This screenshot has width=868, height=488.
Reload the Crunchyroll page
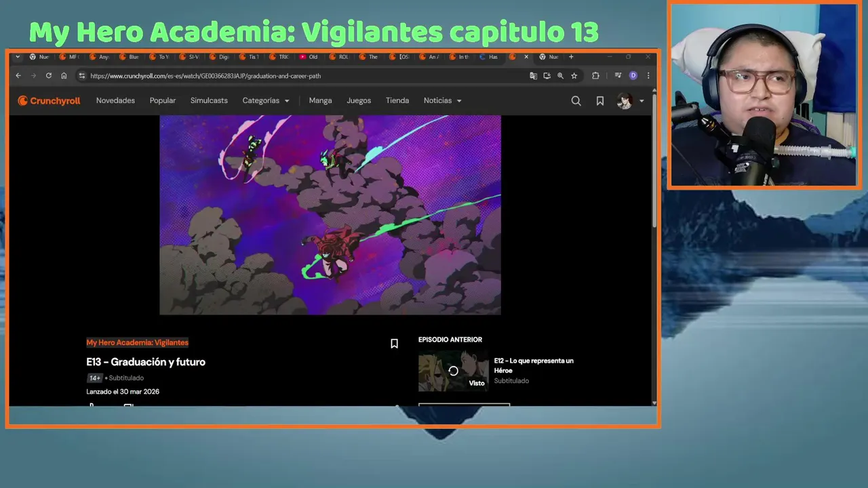coord(49,76)
